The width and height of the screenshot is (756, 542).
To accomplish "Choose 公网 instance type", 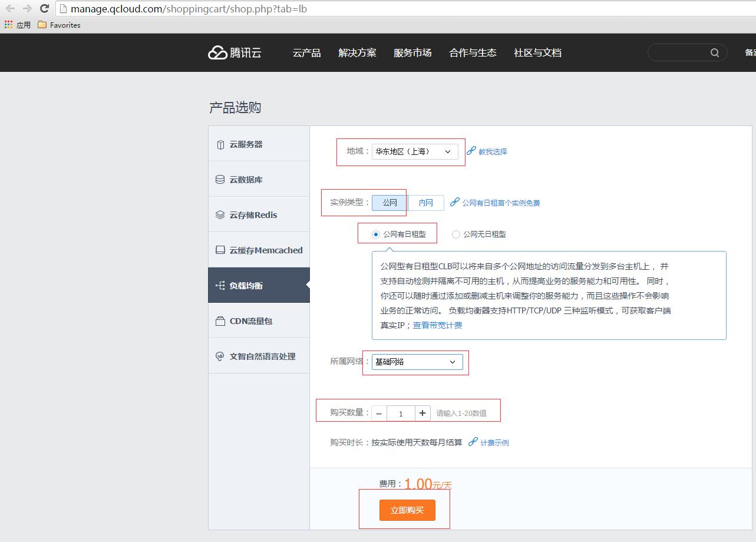I will (390, 203).
